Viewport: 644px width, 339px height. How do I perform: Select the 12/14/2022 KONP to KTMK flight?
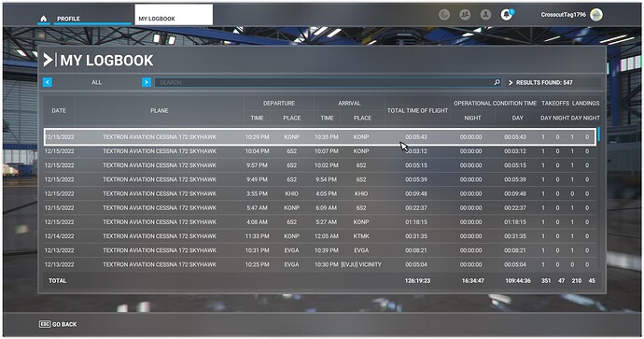tap(320, 236)
